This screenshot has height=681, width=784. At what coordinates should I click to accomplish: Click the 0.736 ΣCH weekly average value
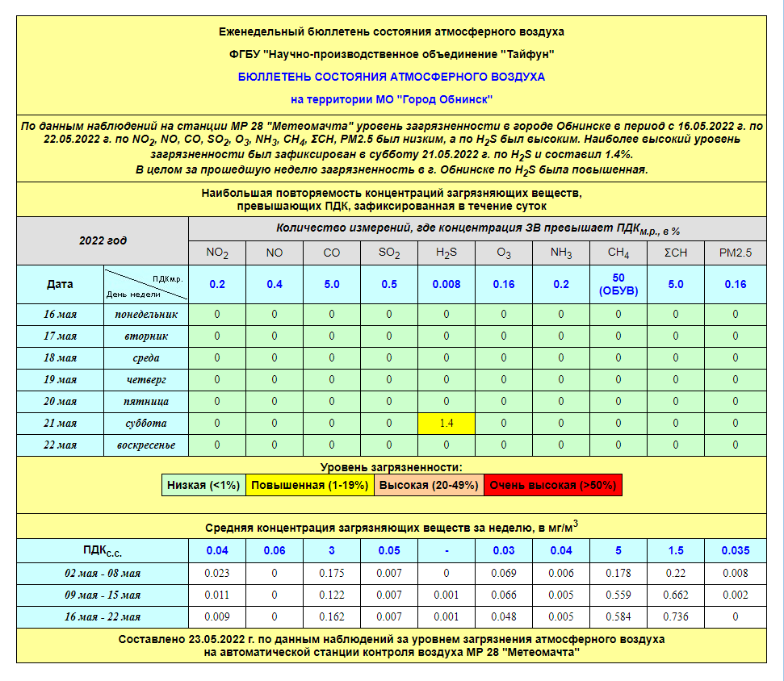pos(676,617)
